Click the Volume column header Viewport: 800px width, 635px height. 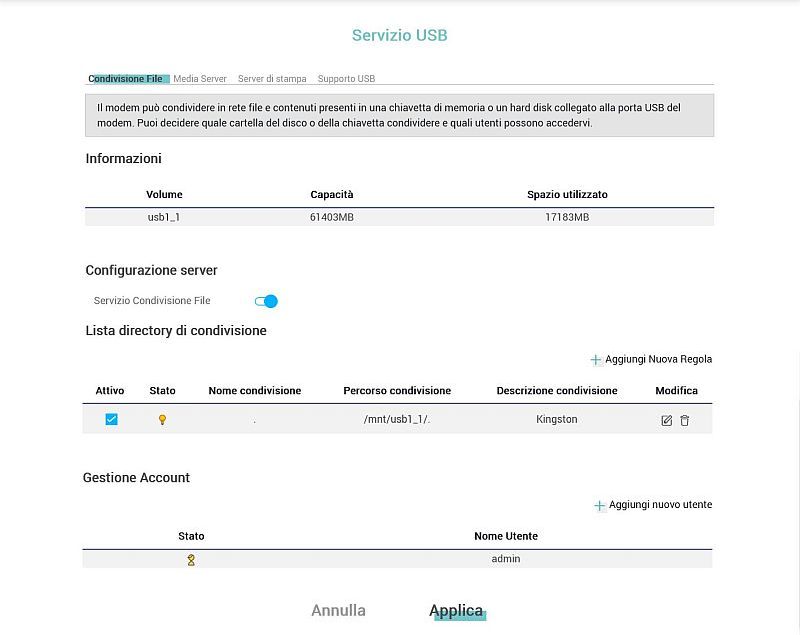point(164,194)
